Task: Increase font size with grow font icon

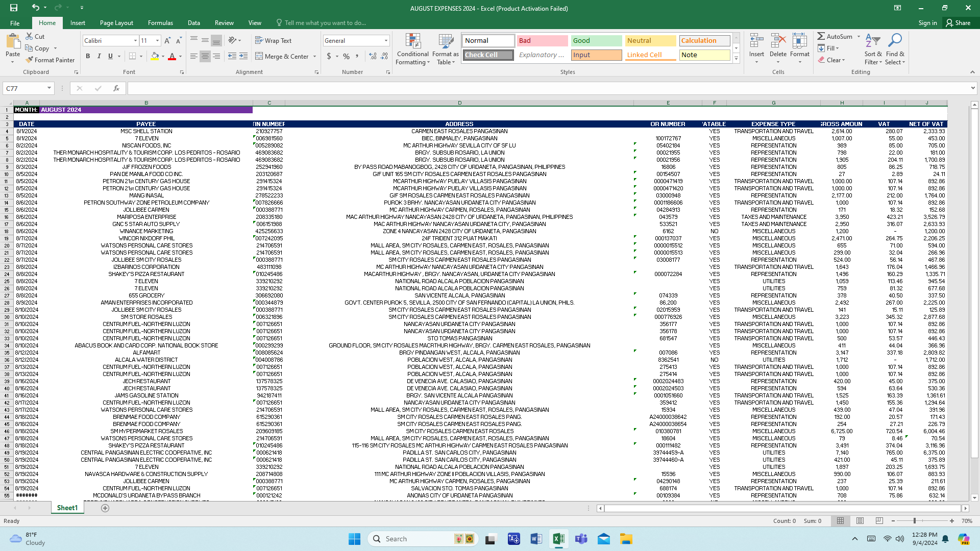Action: [167, 41]
